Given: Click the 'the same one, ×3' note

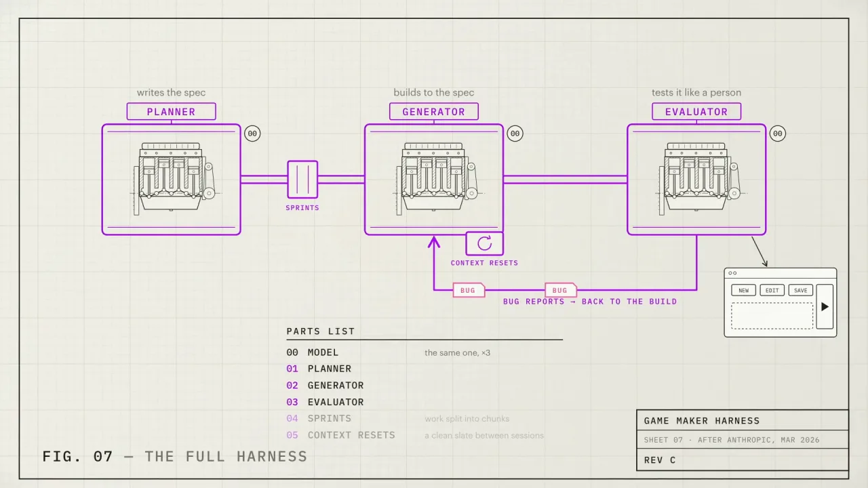Looking at the screenshot, I should 458,352.
